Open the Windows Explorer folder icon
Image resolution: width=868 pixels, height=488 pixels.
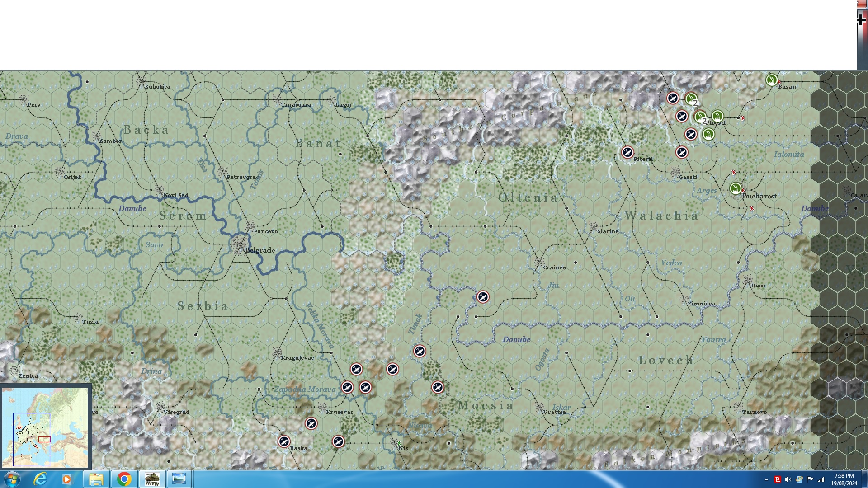tap(96, 479)
